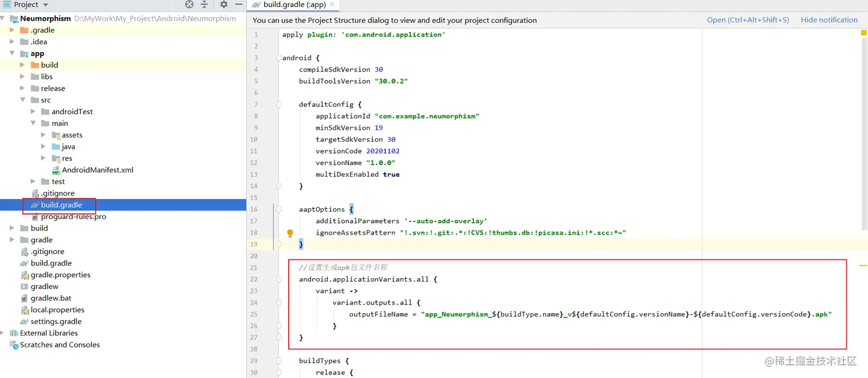Collapse the app module node

click(13, 53)
